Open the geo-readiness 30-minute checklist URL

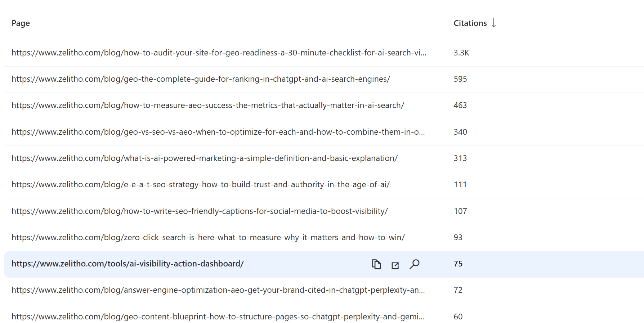[x=219, y=53]
